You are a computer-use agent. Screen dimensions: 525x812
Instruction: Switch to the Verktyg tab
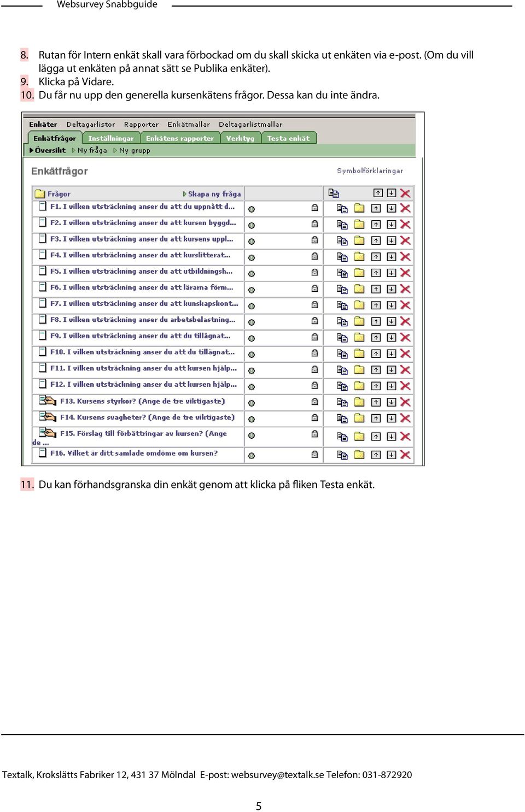(241, 138)
